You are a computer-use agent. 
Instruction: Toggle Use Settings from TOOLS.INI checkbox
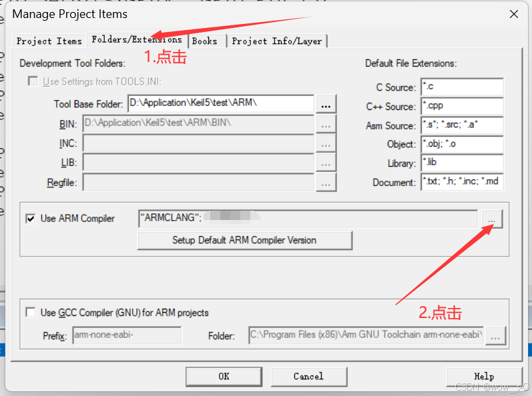pyautogui.click(x=33, y=81)
